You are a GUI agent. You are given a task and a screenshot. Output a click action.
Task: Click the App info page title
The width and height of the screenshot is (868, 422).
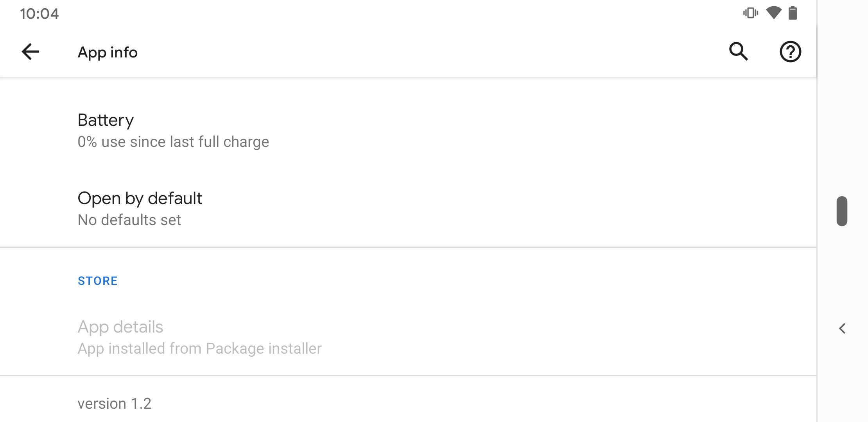(108, 52)
